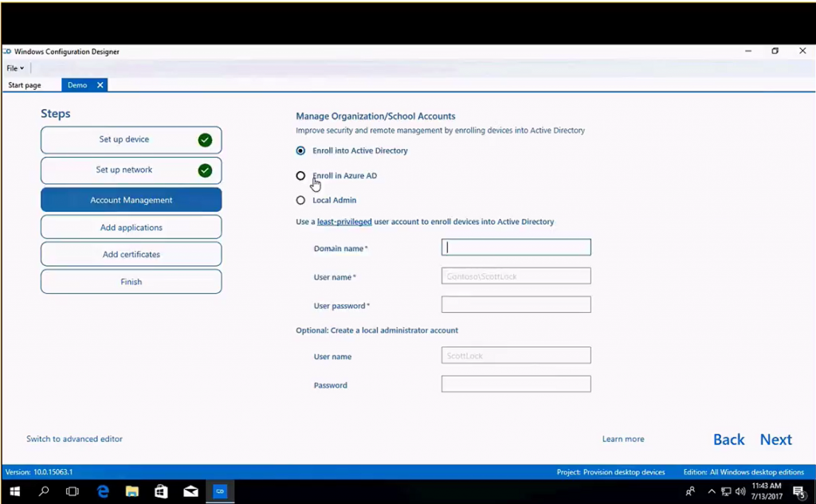Open the volume tray icon
The height and width of the screenshot is (504, 816).
(x=740, y=491)
